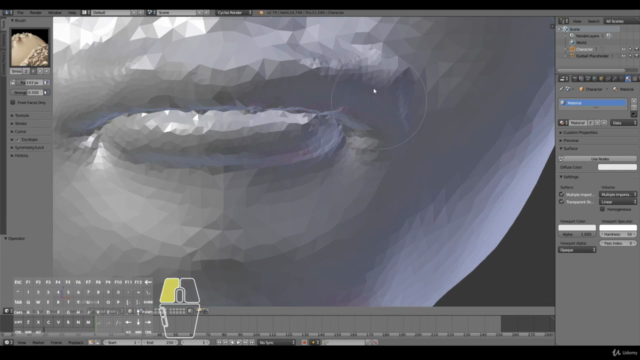Adjust the brush Strength slider

[x=27, y=93]
